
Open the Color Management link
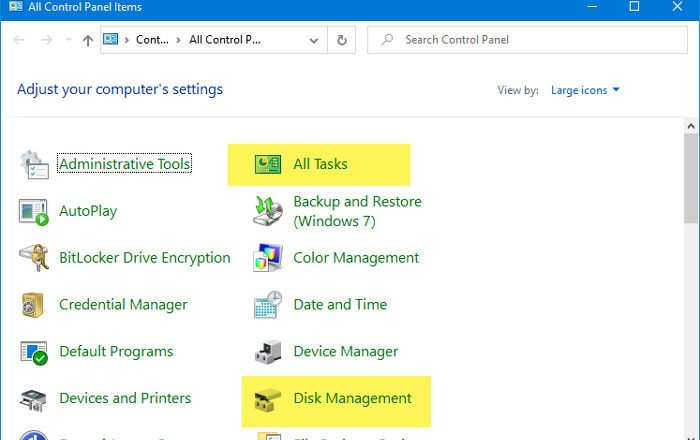(x=356, y=258)
